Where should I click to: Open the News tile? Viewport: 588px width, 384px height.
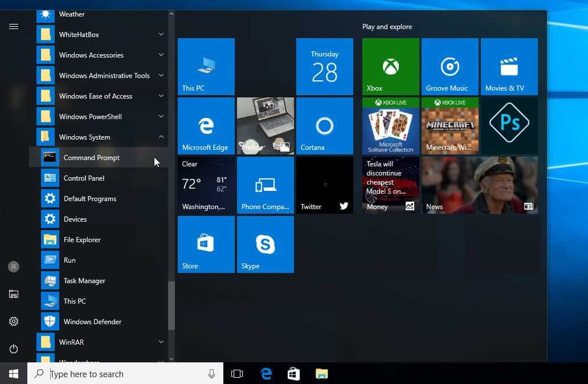click(x=480, y=185)
